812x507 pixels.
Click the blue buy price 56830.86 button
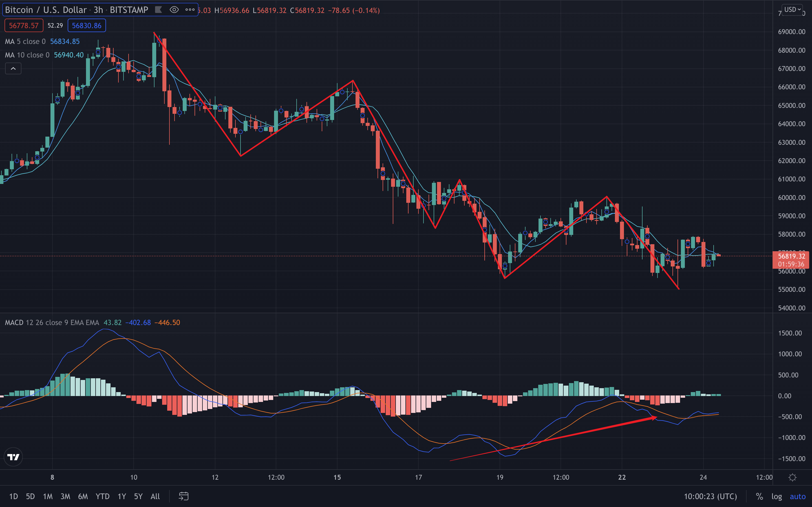coord(87,25)
